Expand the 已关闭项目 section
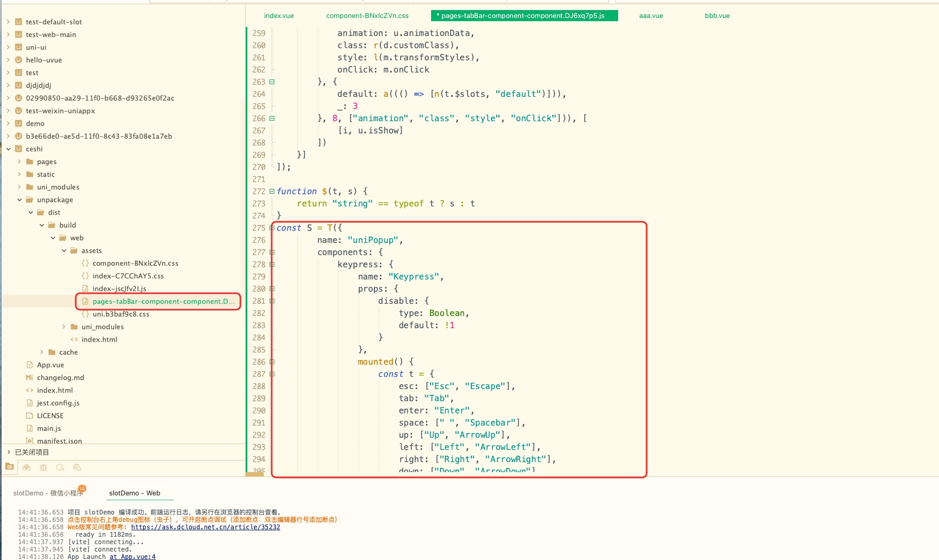The width and height of the screenshot is (939, 560). coord(8,452)
